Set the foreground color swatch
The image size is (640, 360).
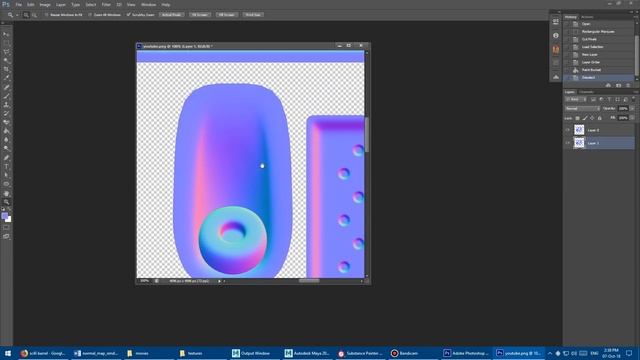click(4, 215)
